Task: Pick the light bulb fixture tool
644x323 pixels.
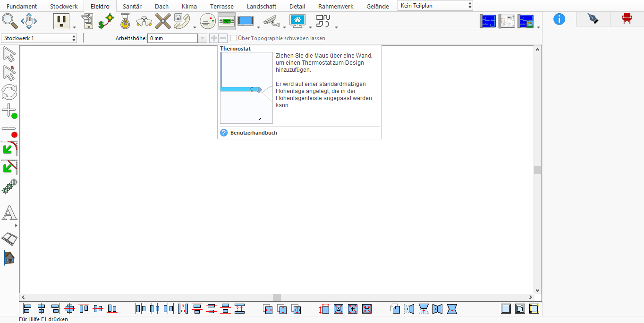Action: click(x=125, y=21)
